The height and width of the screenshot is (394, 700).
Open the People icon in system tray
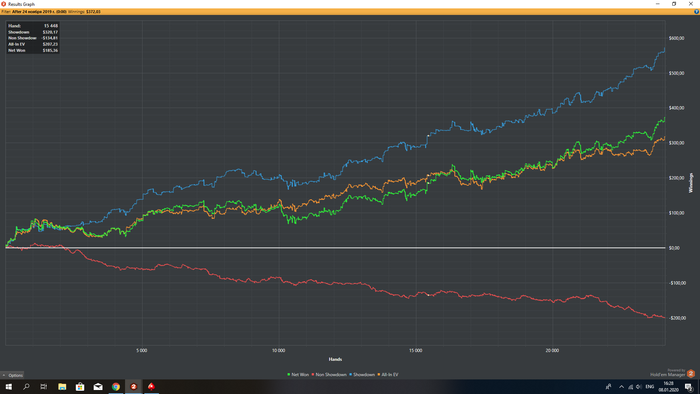click(608, 387)
